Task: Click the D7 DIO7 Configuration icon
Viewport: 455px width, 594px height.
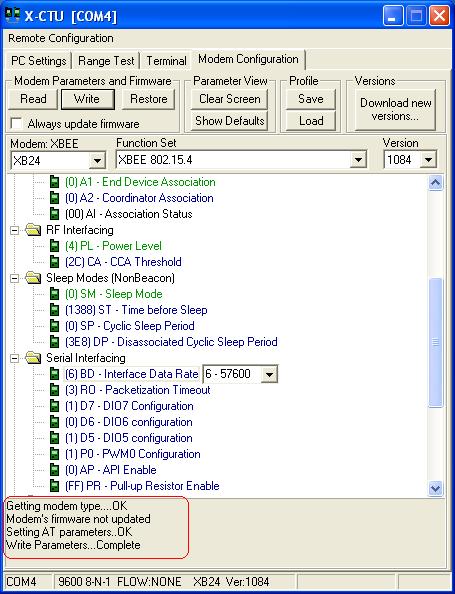Action: click(55, 406)
